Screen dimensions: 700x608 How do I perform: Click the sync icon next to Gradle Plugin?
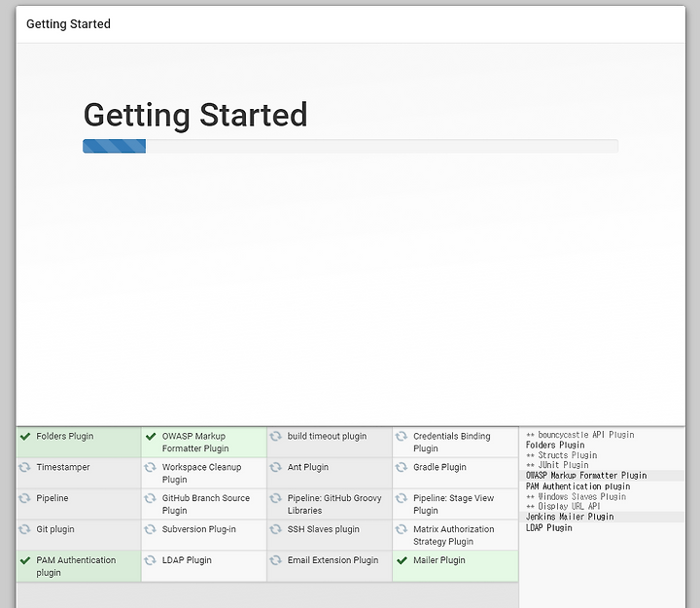[402, 467]
